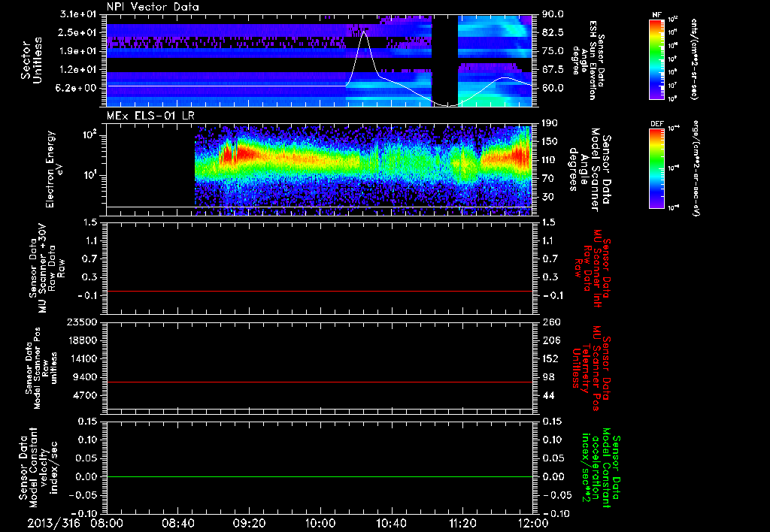The width and height of the screenshot is (770, 532).
Task: Click the 4700 scanner position tick label
Action: (x=86, y=395)
